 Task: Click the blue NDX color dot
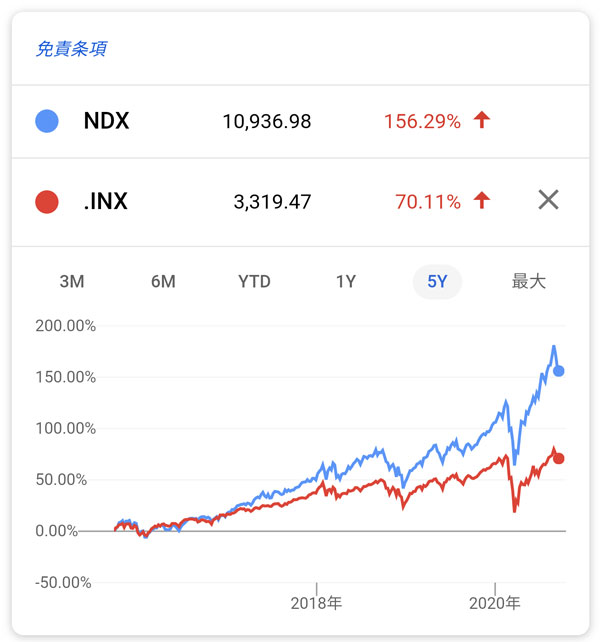tap(46, 121)
